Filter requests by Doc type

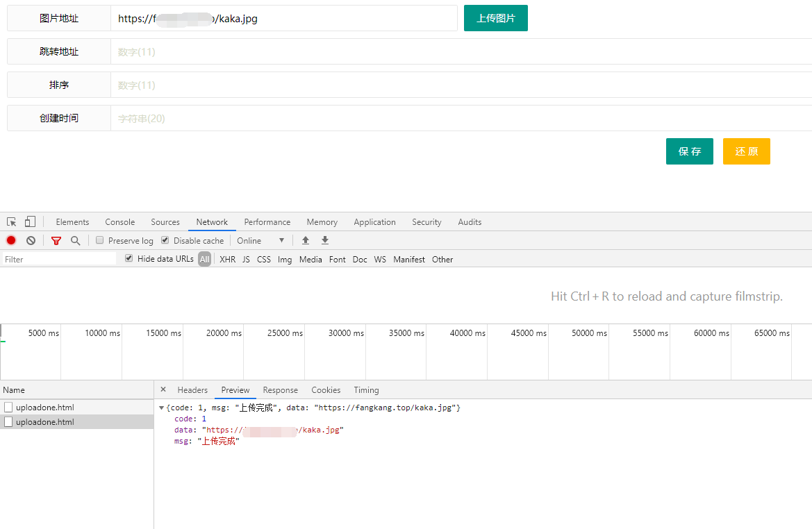[x=360, y=260]
